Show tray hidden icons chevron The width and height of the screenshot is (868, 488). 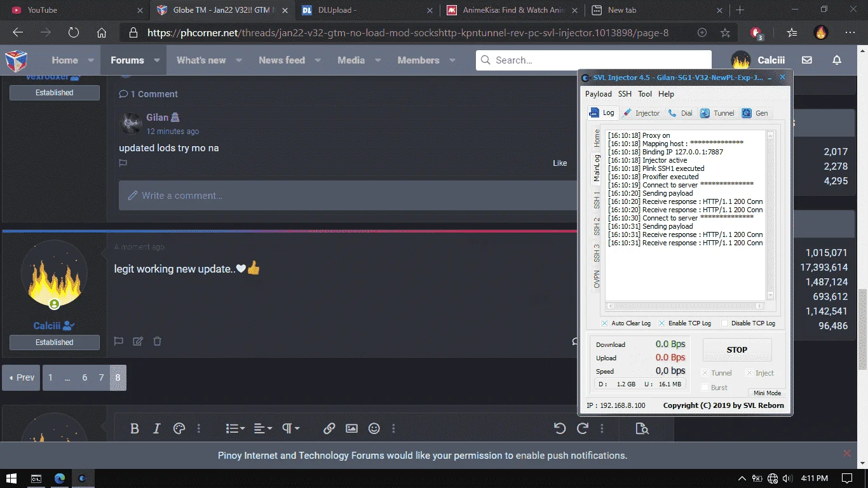[742, 478]
